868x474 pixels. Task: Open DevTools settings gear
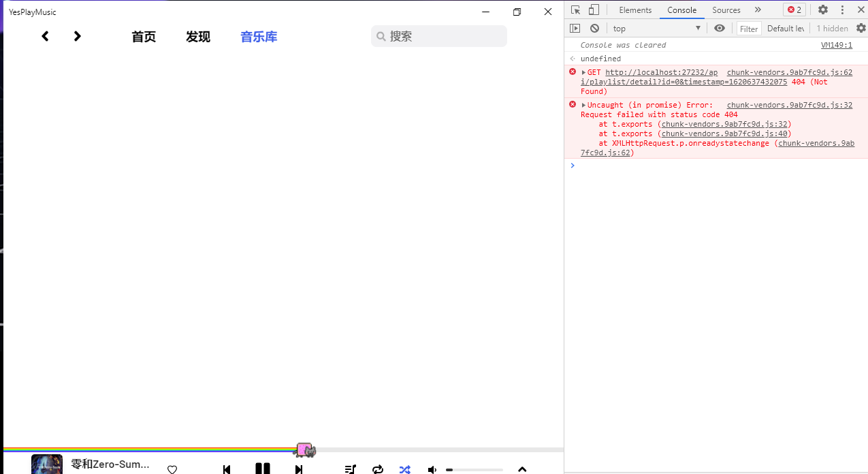pyautogui.click(x=823, y=10)
